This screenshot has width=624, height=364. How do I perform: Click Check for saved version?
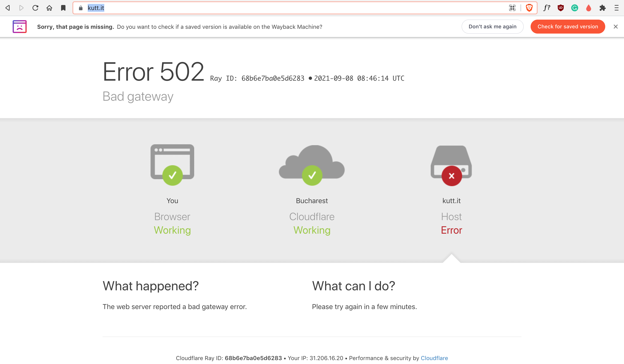[567, 26]
